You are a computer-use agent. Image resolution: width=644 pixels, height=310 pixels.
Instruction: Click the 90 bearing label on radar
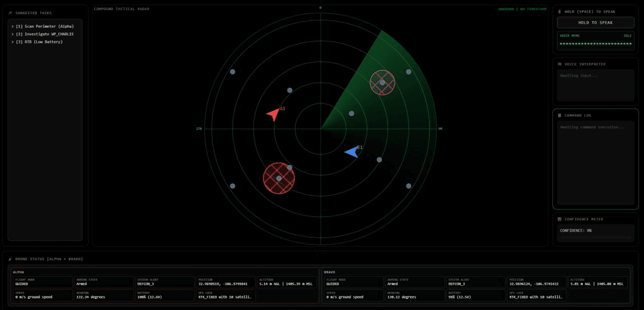tap(440, 129)
